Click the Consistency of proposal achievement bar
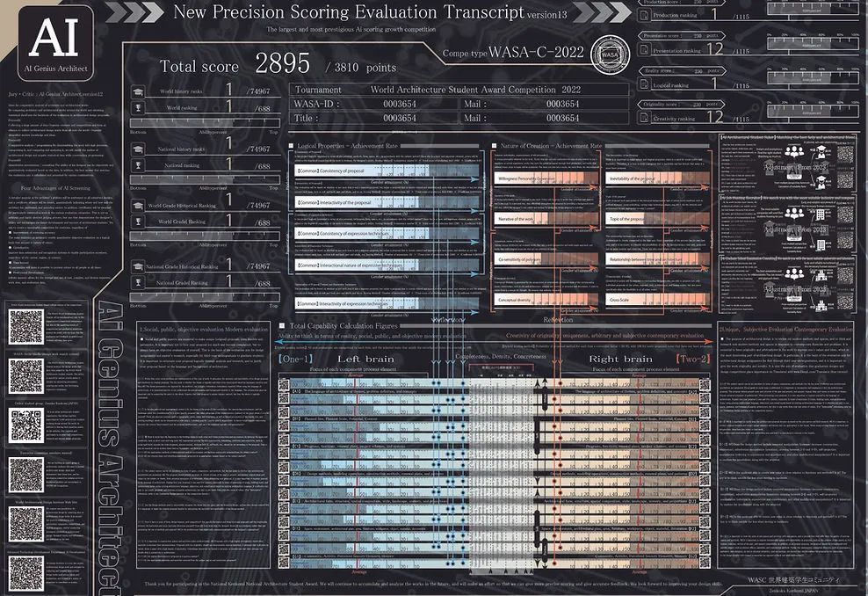This screenshot has width=868, height=596. pyautogui.click(x=387, y=171)
